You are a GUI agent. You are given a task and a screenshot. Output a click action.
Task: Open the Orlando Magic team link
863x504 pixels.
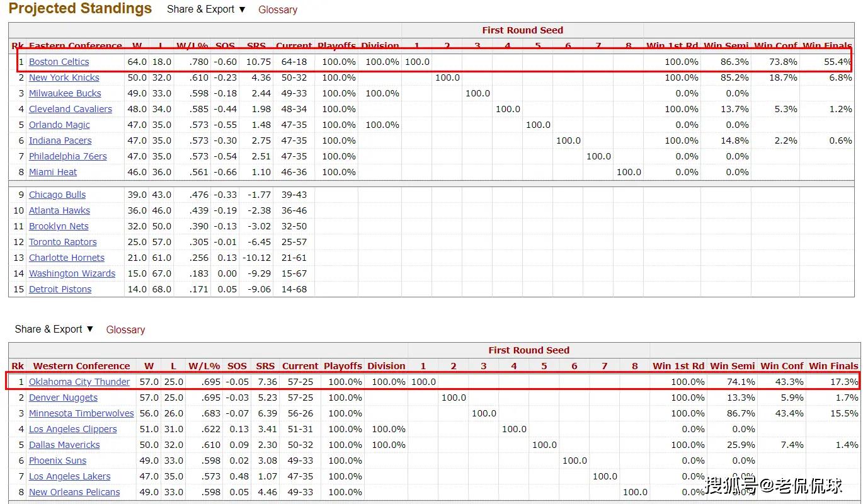[x=59, y=125]
